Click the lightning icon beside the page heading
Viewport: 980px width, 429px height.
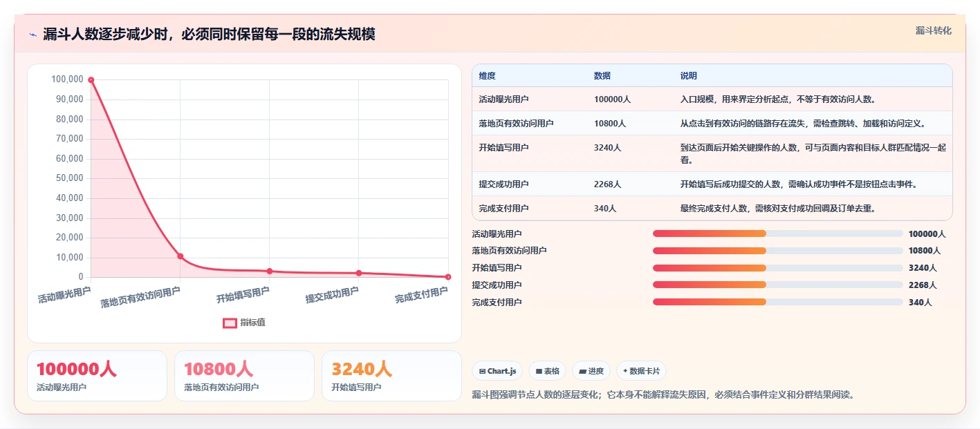point(33,35)
